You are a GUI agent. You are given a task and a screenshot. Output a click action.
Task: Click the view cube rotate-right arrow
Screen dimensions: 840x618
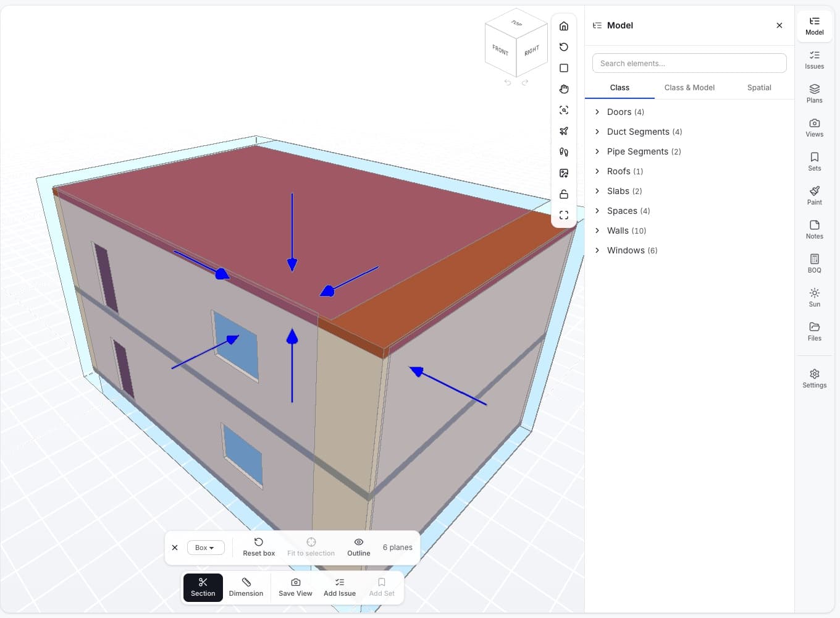pyautogui.click(x=525, y=82)
